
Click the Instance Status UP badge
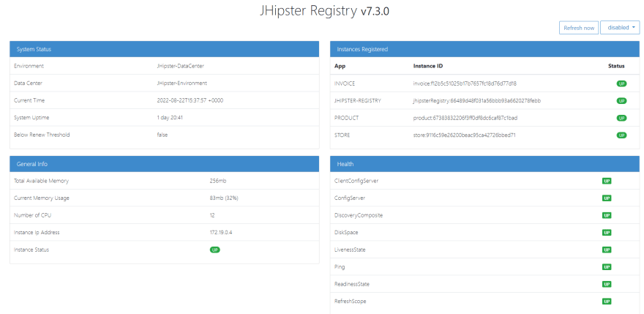(215, 250)
